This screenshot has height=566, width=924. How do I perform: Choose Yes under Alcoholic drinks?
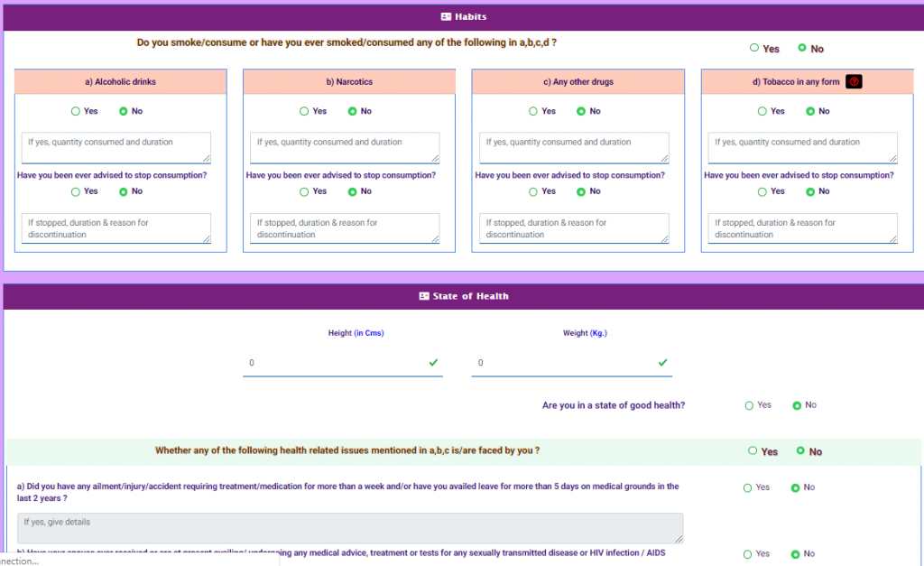76,111
